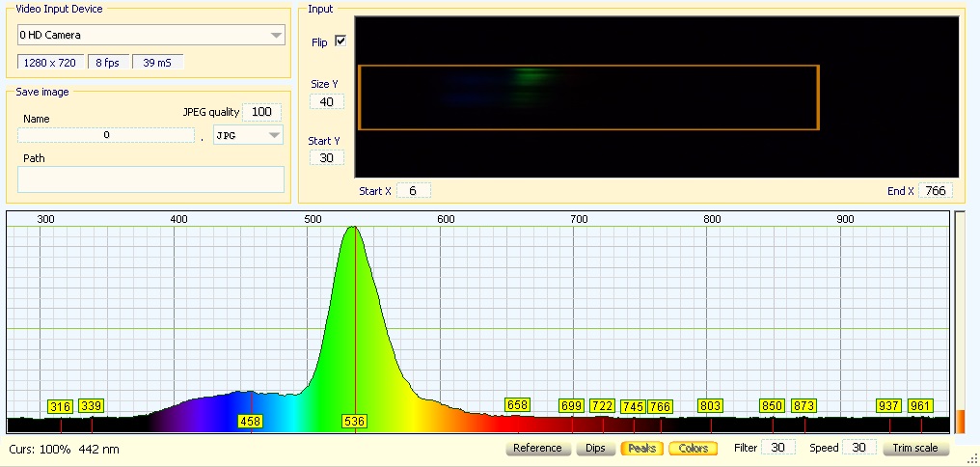Toggle the Dips button
This screenshot has height=467, width=980.
coord(595,449)
